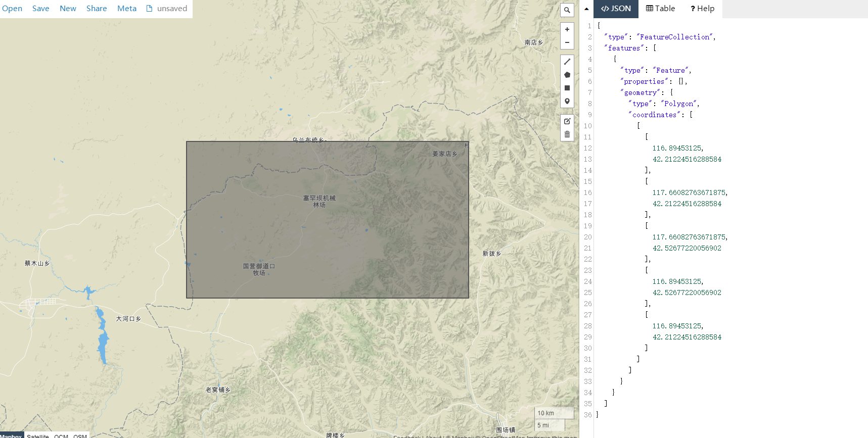Open the Meta menu
The width and height of the screenshot is (868, 438).
coord(127,9)
